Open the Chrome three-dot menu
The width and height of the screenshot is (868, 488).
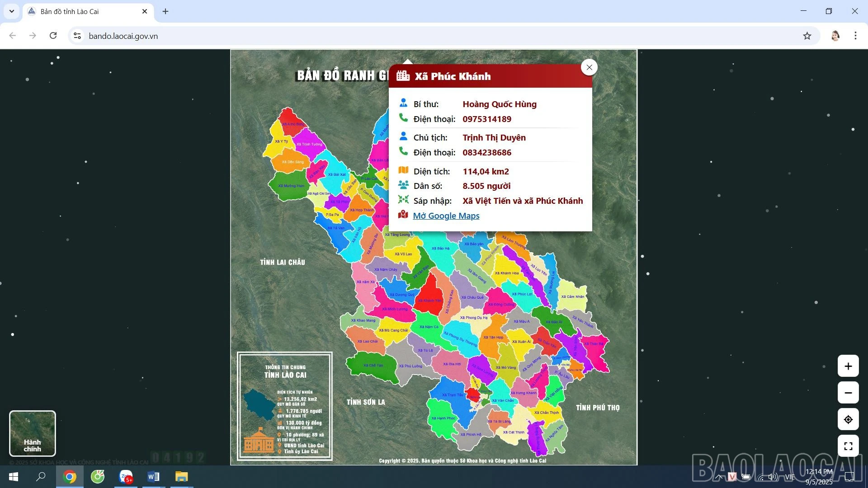(x=855, y=36)
